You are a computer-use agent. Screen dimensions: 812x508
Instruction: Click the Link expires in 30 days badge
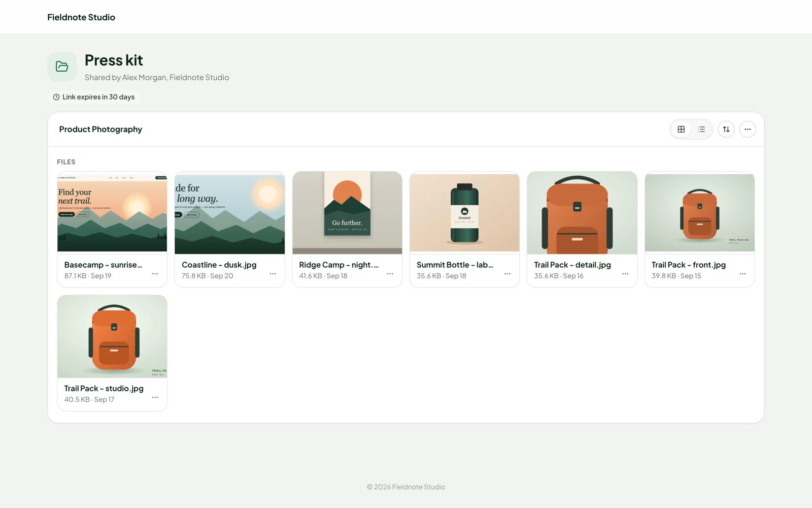pyautogui.click(x=94, y=97)
